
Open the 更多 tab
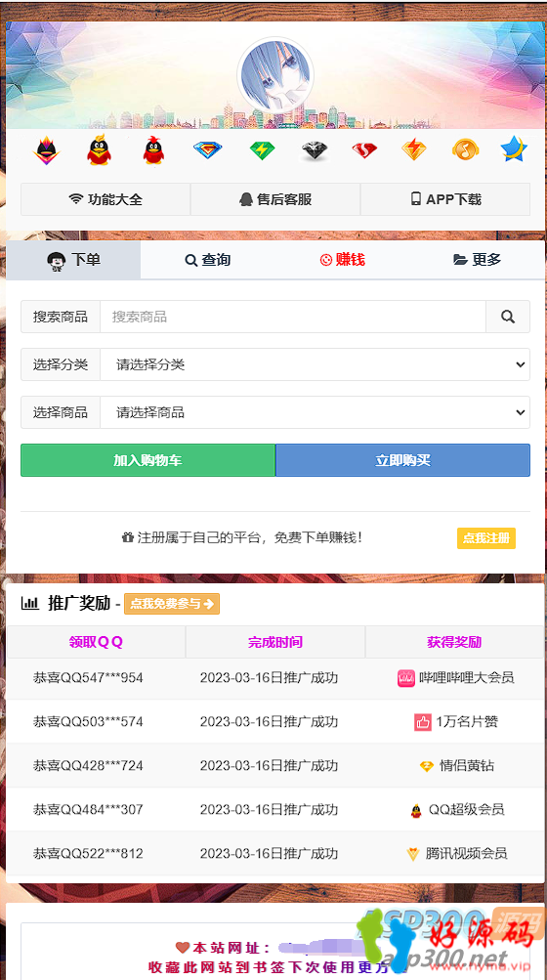[x=477, y=260]
